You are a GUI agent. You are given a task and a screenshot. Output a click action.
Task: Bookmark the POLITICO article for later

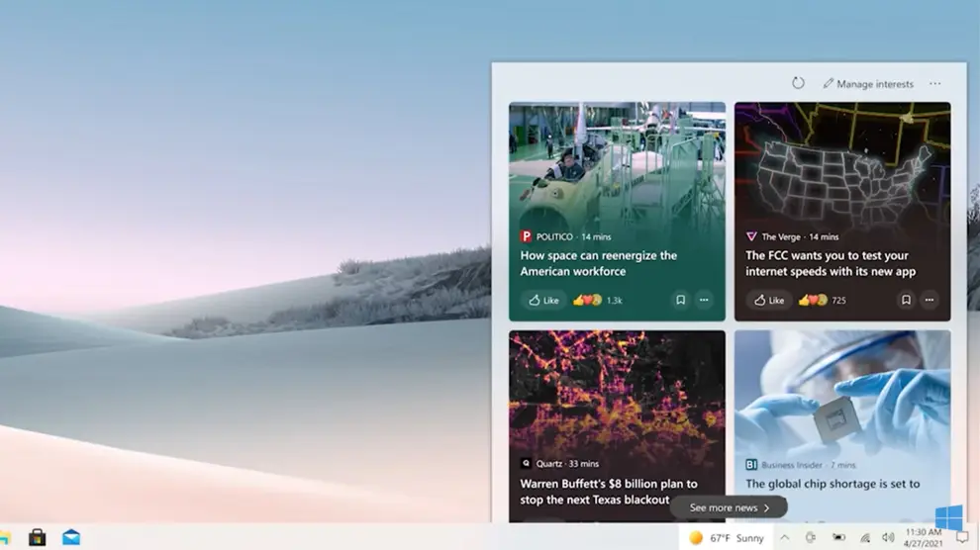680,300
